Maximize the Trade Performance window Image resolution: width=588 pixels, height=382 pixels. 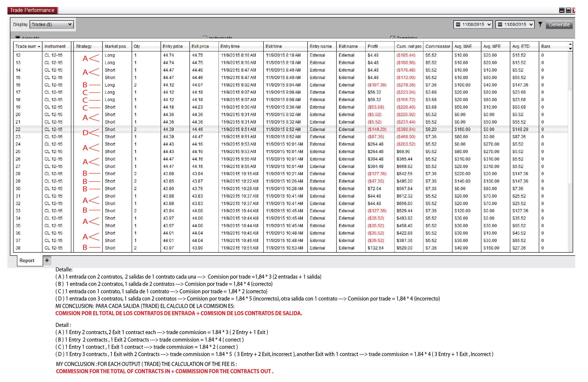[568, 10]
